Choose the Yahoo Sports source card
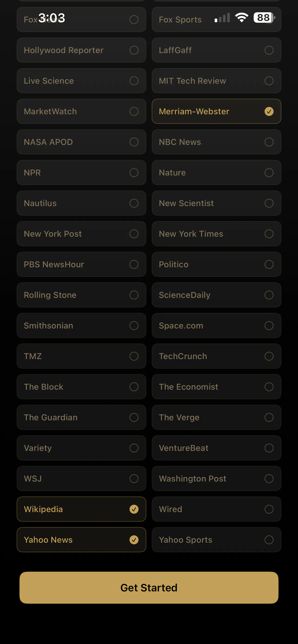The image size is (298, 644). 217,540
